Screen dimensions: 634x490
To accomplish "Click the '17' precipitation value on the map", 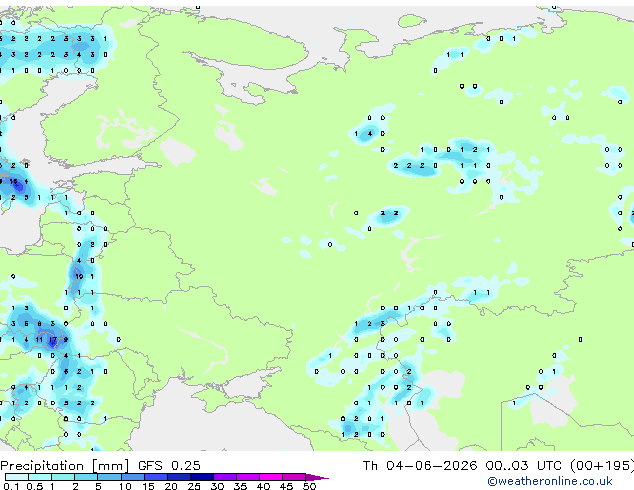I will click(53, 340).
